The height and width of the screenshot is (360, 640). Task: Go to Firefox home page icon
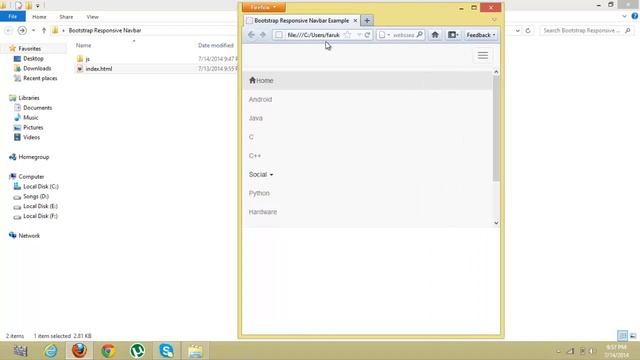coord(435,35)
